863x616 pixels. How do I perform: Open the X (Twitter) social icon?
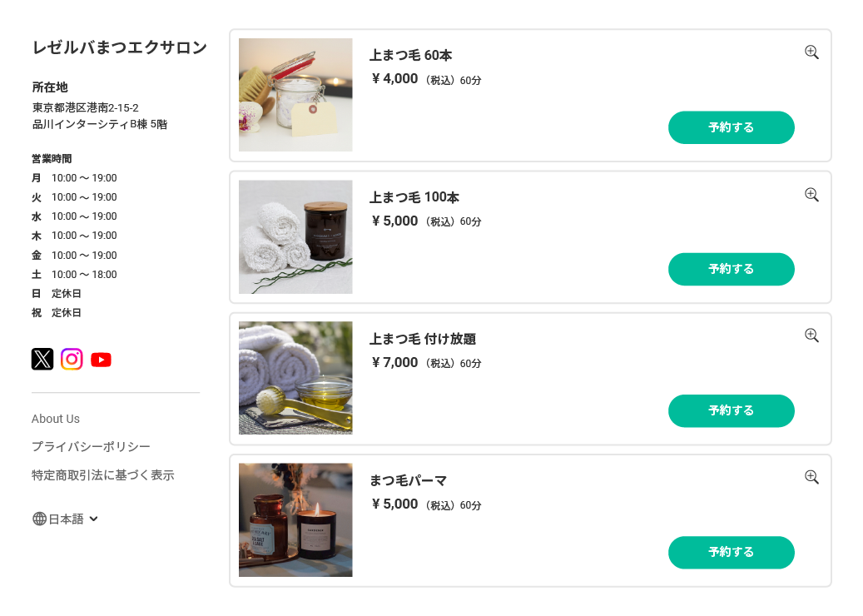point(42,359)
